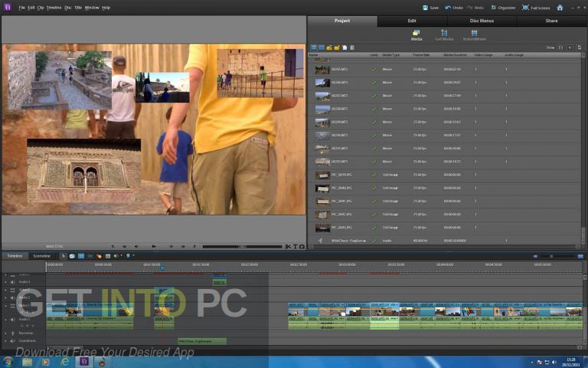Play the preview in the monitor

tap(154, 247)
